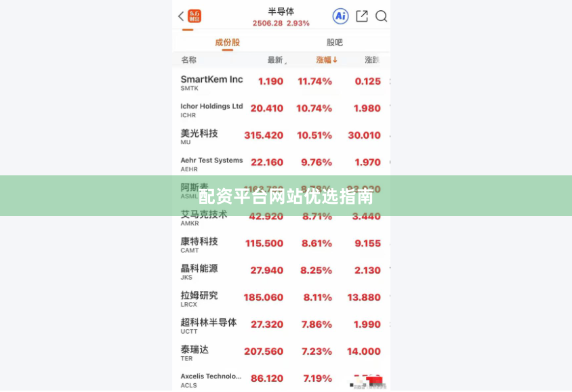572x392 pixels.
Task: Switch to the 成份股 tab
Action: [x=227, y=43]
